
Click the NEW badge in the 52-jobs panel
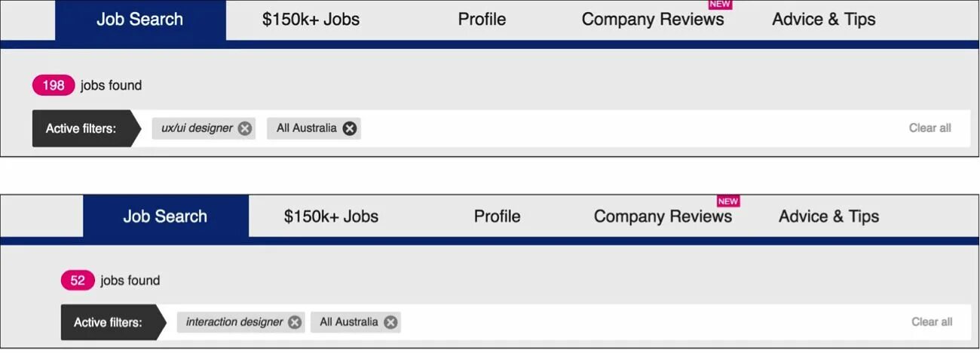[x=727, y=201]
